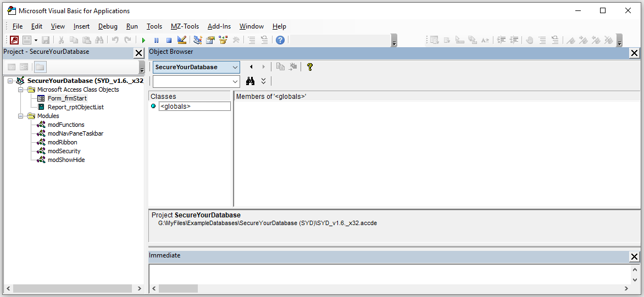Click the Cut scissors icon
The image size is (644, 297).
pos(61,40)
